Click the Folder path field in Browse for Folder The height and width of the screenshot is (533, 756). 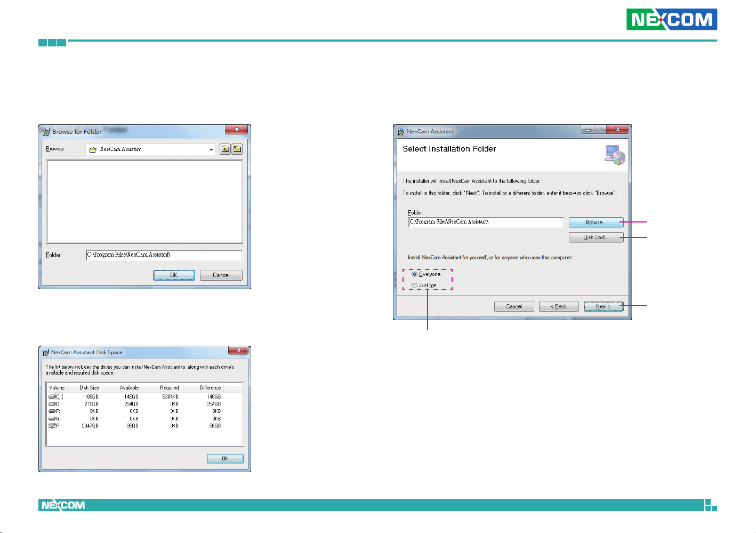point(164,255)
